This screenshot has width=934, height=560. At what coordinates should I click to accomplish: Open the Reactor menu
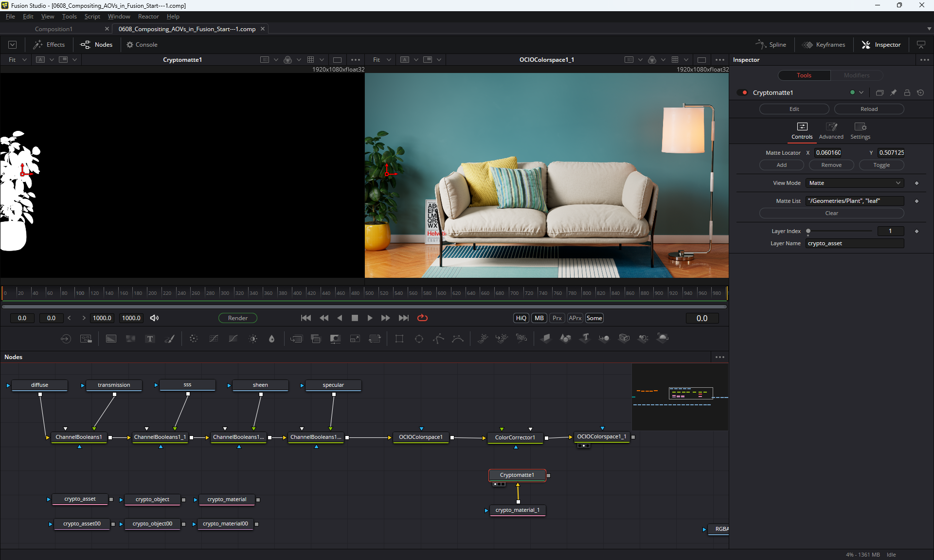pyautogui.click(x=148, y=16)
